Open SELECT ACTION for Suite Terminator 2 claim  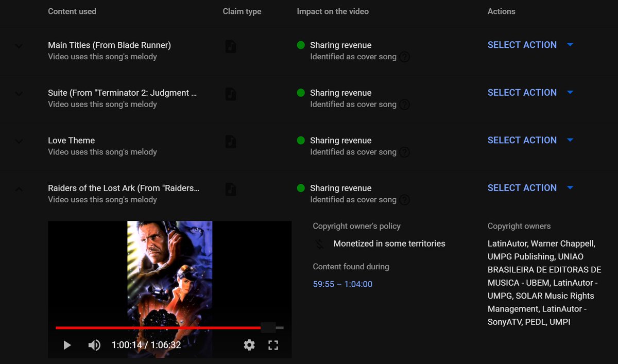pyautogui.click(x=522, y=93)
